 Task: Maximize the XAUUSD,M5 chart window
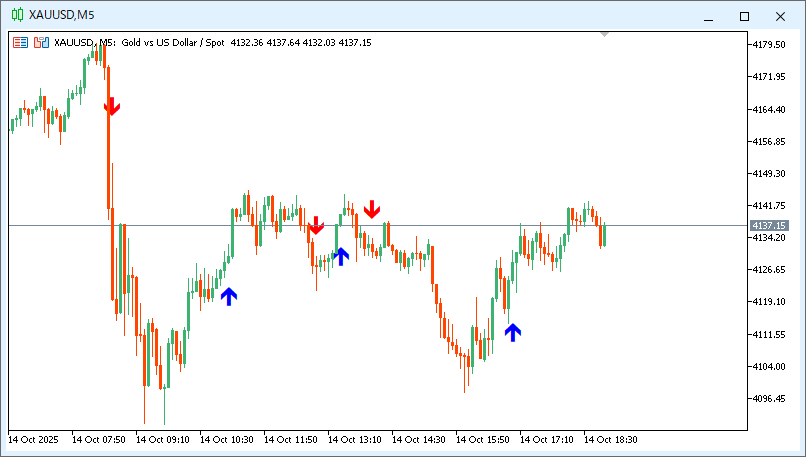click(744, 16)
